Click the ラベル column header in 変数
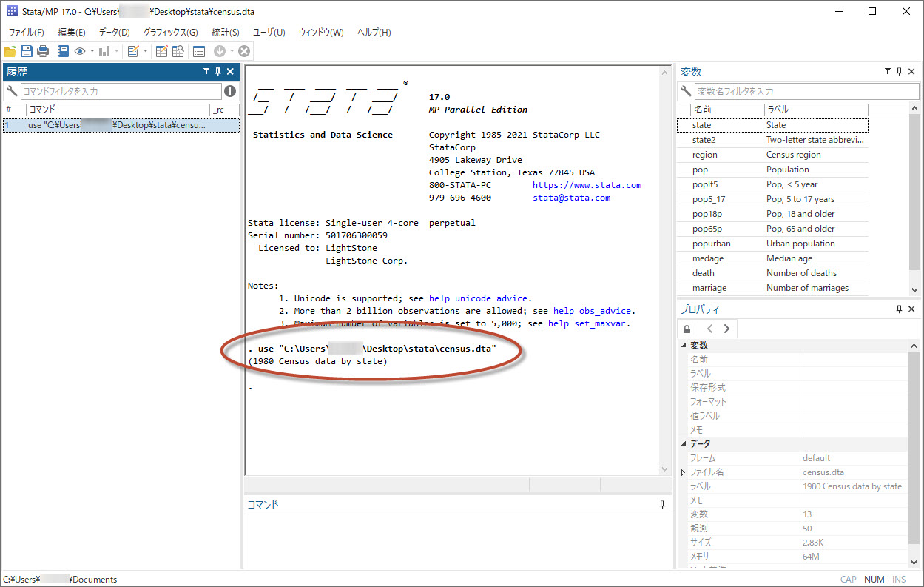This screenshot has width=924, height=587. coord(815,110)
